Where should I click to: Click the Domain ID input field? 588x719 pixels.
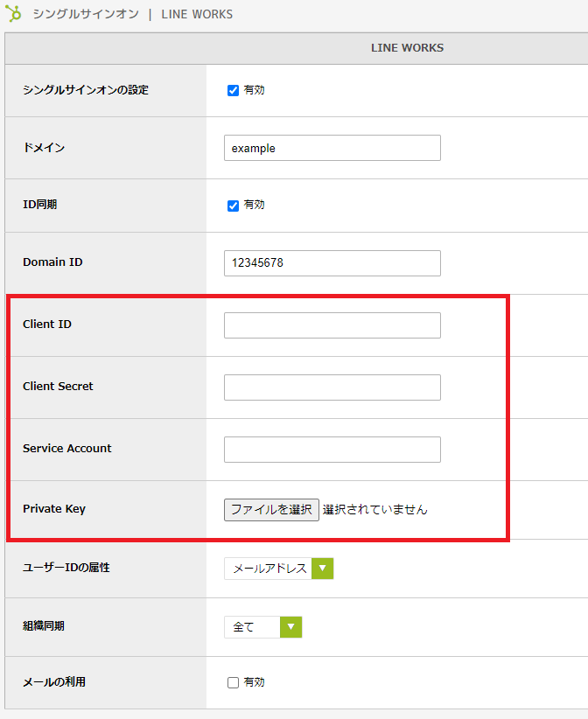tap(332, 263)
